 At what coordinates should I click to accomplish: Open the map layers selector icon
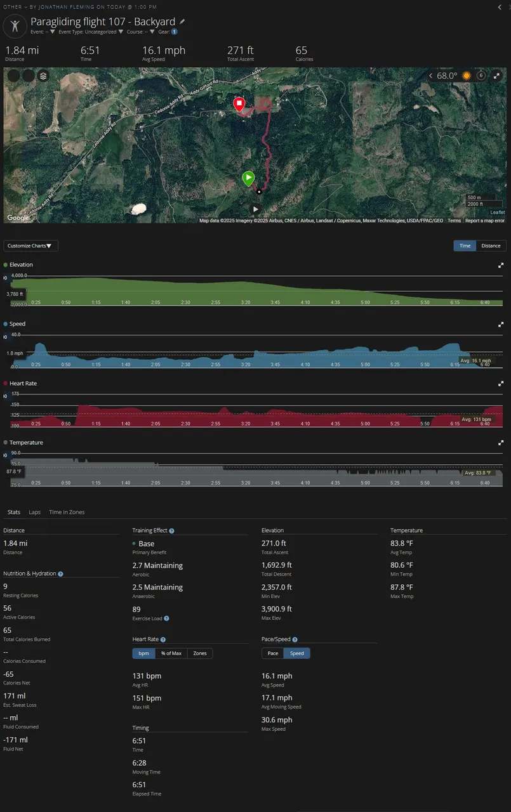click(43, 75)
